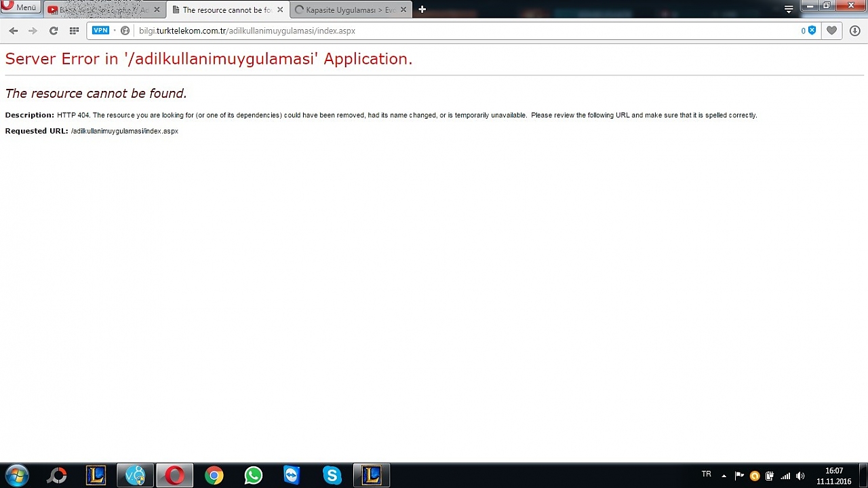Open the League of Legends icon right of Skype
Image resolution: width=868 pixels, height=488 pixels.
click(x=372, y=476)
